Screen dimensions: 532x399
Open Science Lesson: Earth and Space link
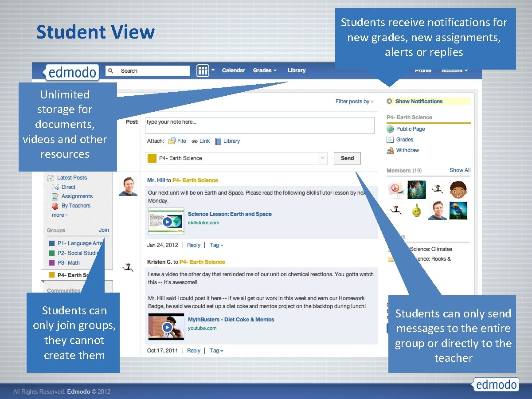pyautogui.click(x=230, y=214)
